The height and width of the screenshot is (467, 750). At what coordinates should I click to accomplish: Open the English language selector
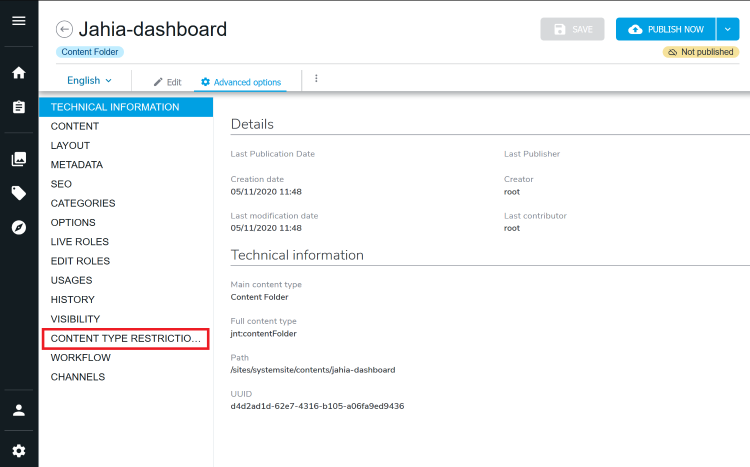pyautogui.click(x=89, y=80)
